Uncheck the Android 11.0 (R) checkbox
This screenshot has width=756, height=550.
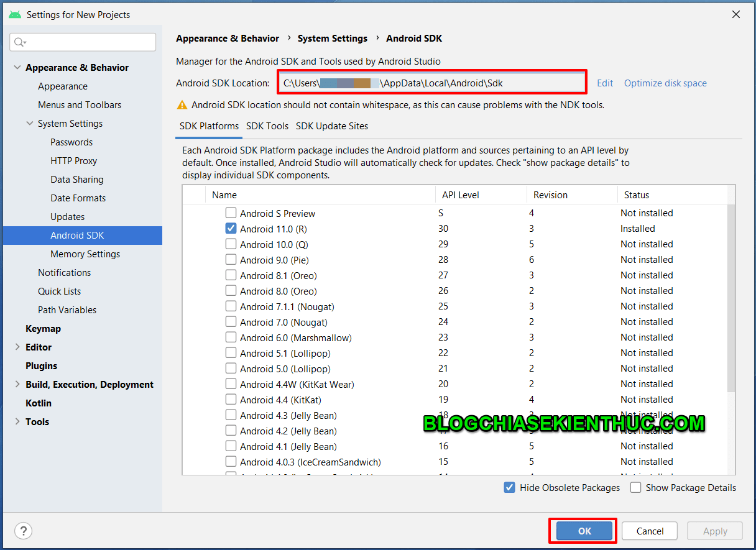[x=231, y=229]
